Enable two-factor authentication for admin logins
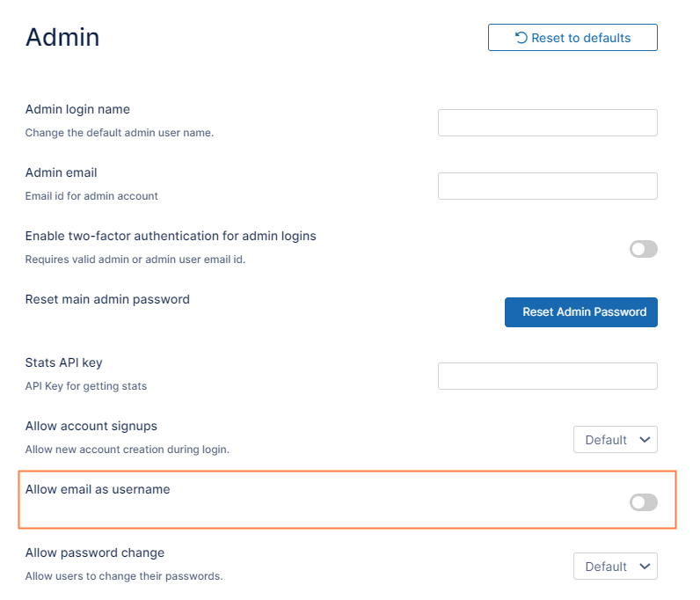 [643, 250]
